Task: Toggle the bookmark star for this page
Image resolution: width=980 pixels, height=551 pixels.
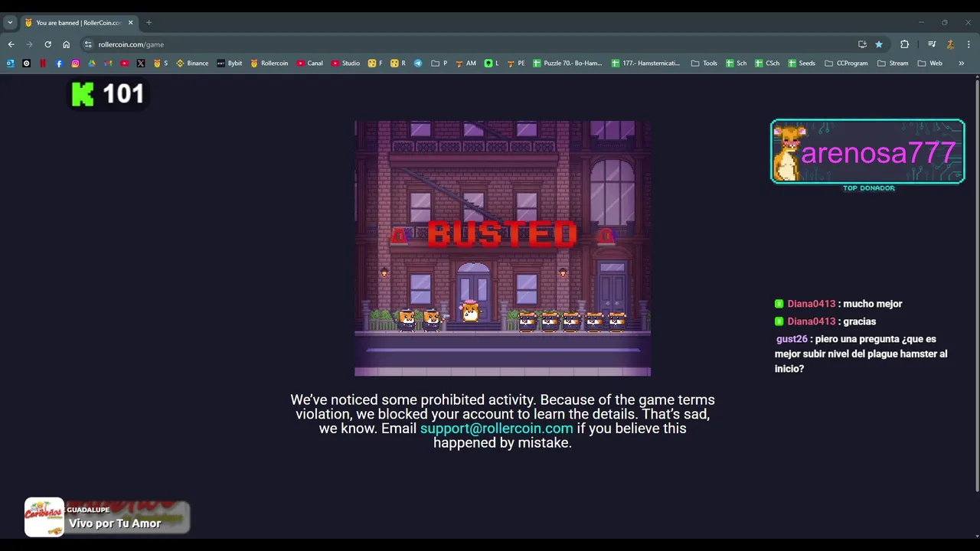Action: tap(879, 44)
